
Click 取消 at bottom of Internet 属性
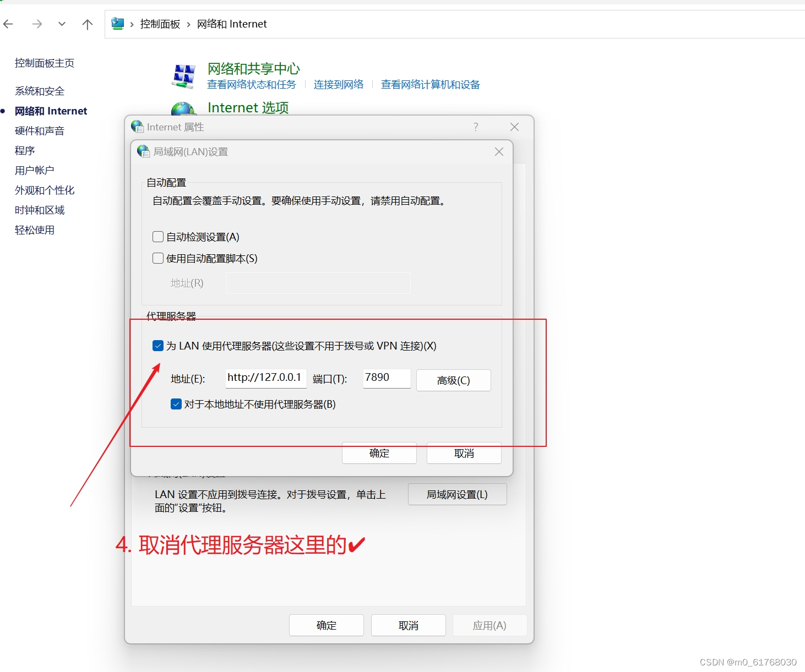coord(409,625)
